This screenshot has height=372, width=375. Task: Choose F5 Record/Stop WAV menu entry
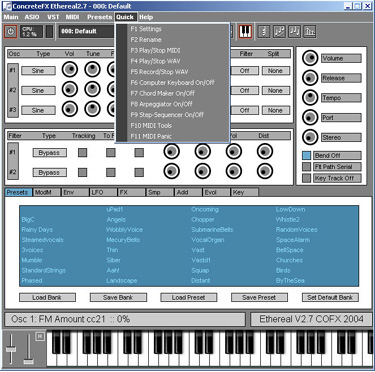[x=173, y=72]
